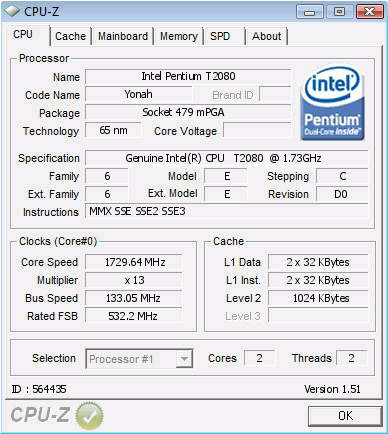Switch to the Cache tab
This screenshot has height=434, width=388.
70,36
